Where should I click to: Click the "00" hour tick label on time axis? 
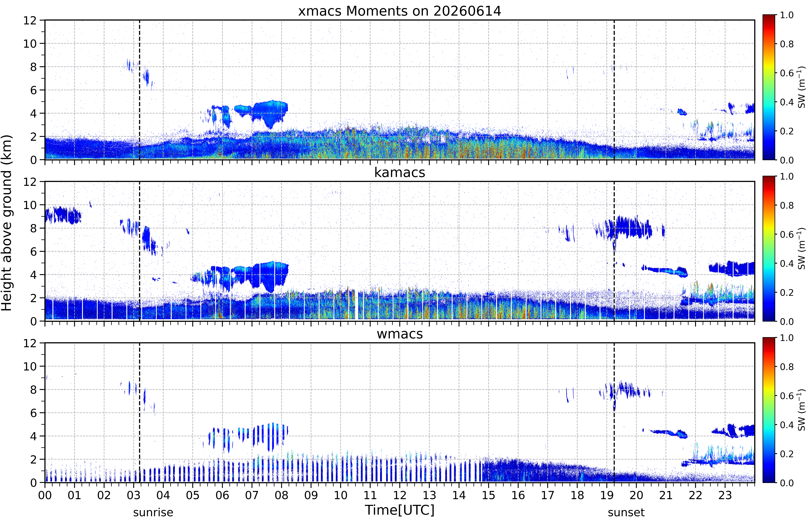pos(45,495)
